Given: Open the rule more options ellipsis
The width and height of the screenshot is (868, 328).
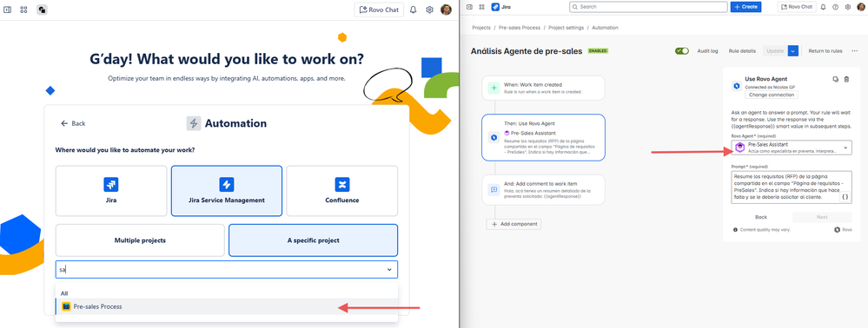Looking at the screenshot, I should click(x=855, y=51).
